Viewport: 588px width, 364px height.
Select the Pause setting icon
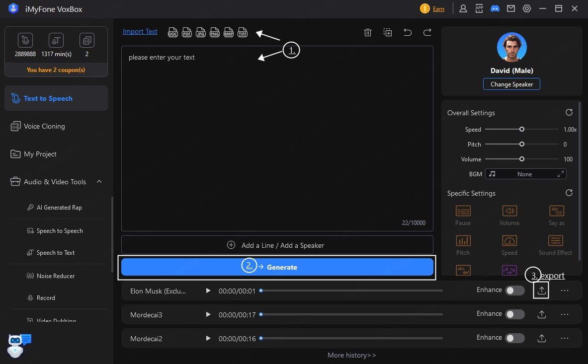(463, 211)
